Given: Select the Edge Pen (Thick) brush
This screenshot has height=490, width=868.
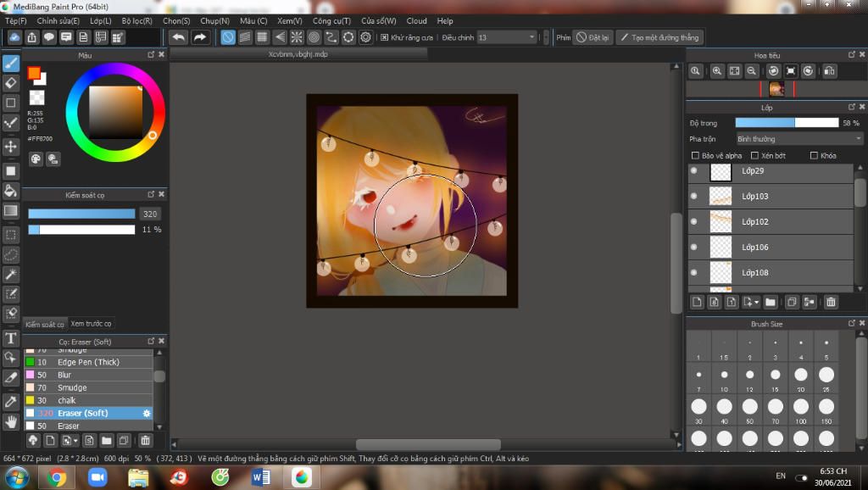Looking at the screenshot, I should pos(88,362).
